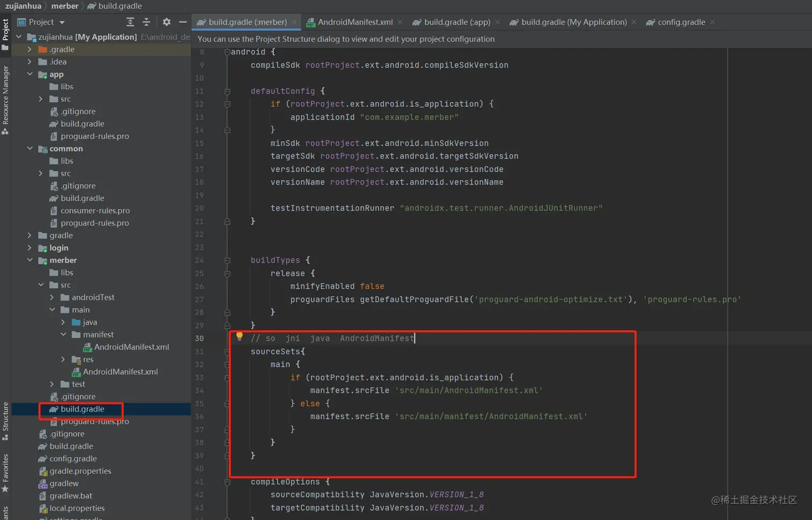Hide the Project tool window with minus icon
Viewport: 812px width, 520px height.
tap(183, 22)
